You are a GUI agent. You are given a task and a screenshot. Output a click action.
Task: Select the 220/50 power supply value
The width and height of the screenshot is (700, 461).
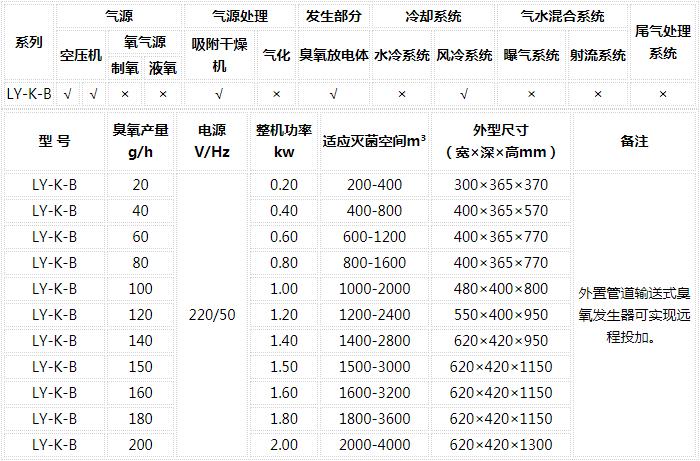[212, 315]
